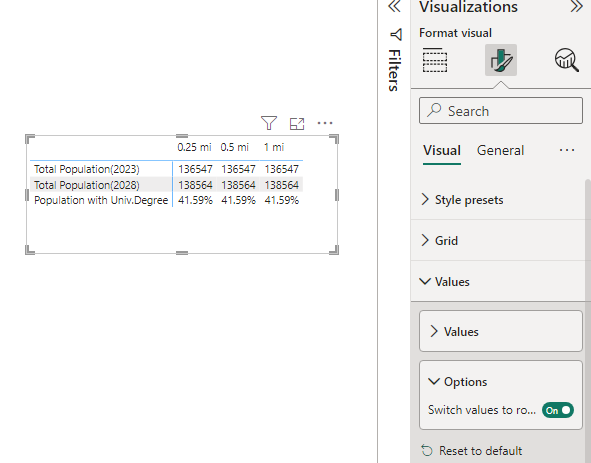
Task: Click the 1 mi column header
Action: point(274,147)
